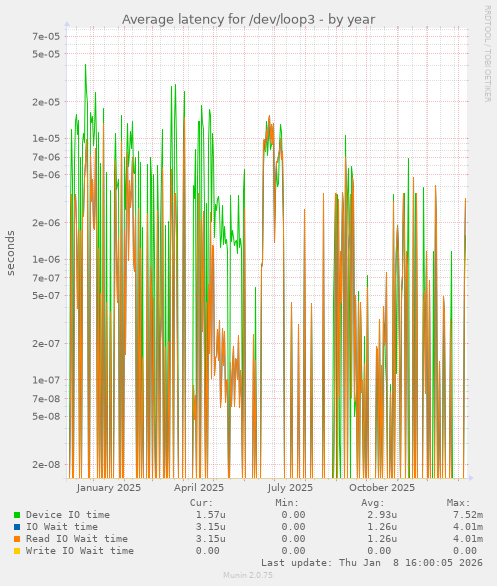The height and width of the screenshot is (586, 497).
Task: Click the '7e-06' y-axis tick label
Action: [46, 157]
